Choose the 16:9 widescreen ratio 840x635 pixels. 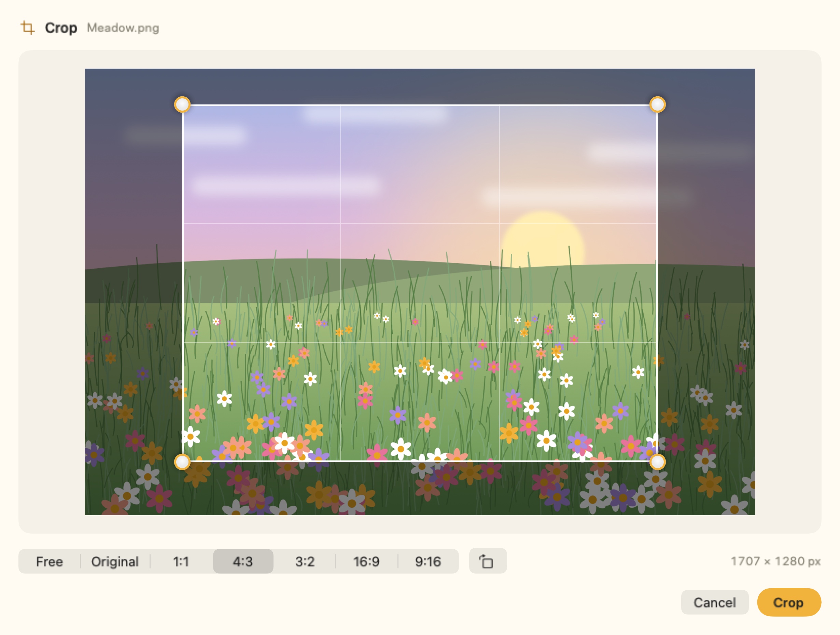tap(366, 561)
